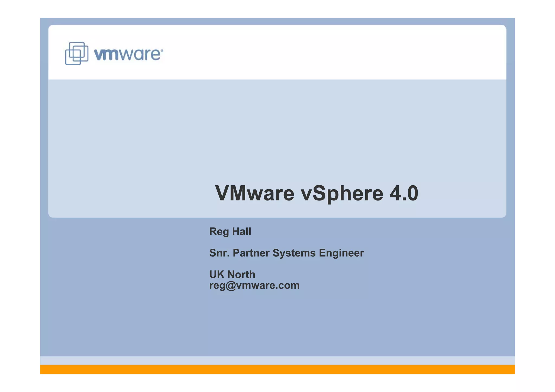Click the vmware wordmark text
Viewport: 555px width, 392px height.
[127, 54]
